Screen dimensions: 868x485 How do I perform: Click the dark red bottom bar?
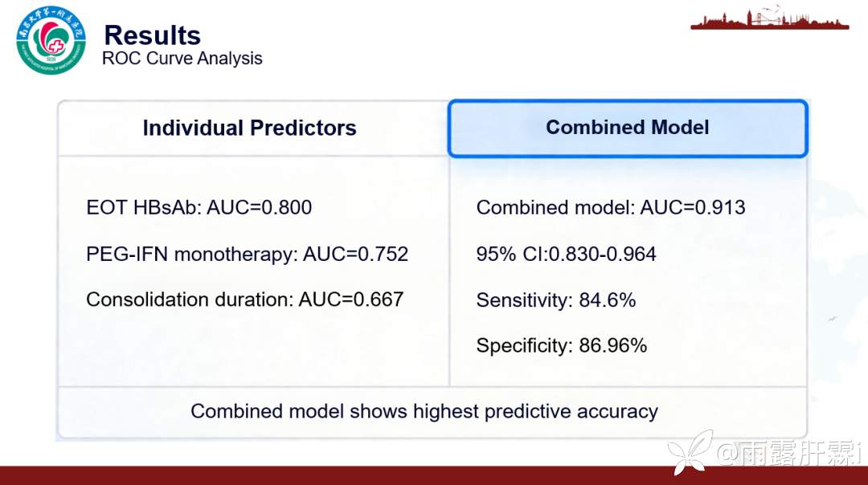tap(434, 475)
